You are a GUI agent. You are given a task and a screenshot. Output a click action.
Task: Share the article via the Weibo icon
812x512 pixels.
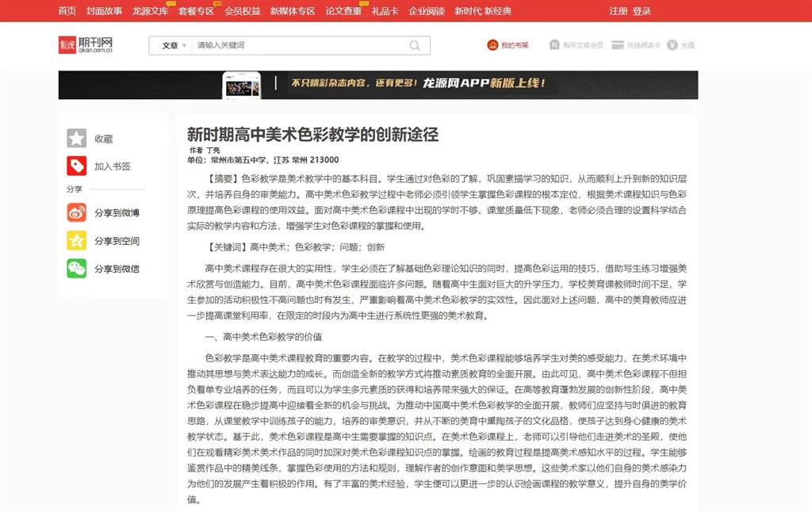[77, 212]
